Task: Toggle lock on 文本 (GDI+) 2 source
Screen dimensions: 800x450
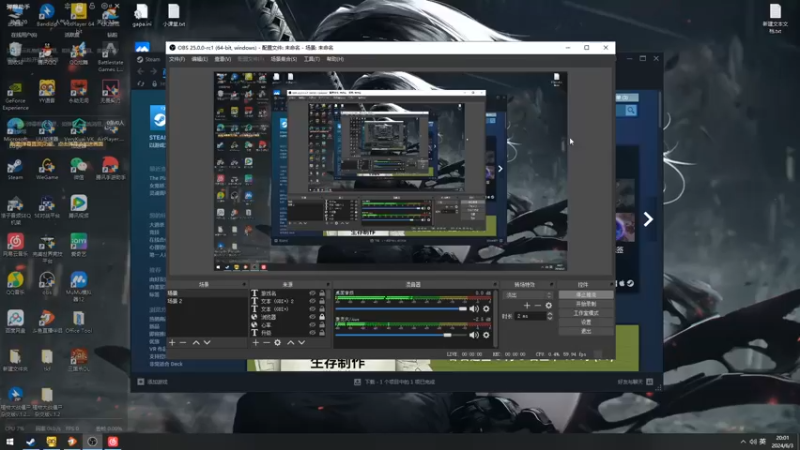Action: click(322, 301)
